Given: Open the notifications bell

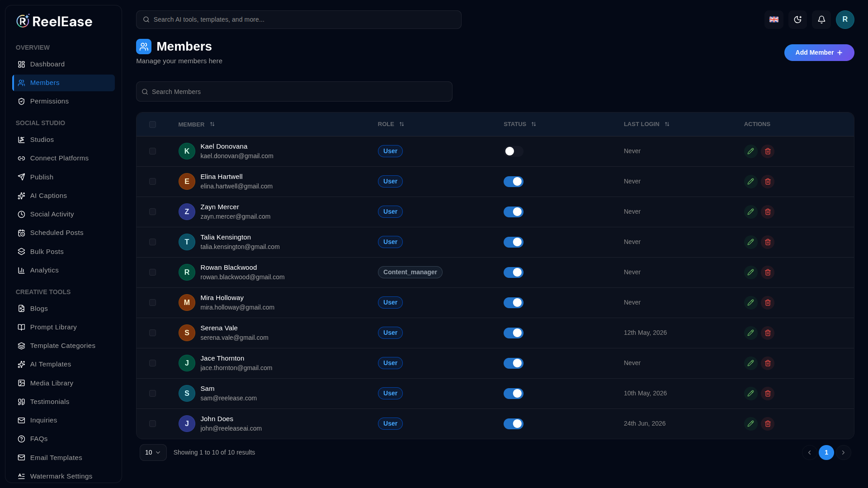Looking at the screenshot, I should [x=821, y=19].
